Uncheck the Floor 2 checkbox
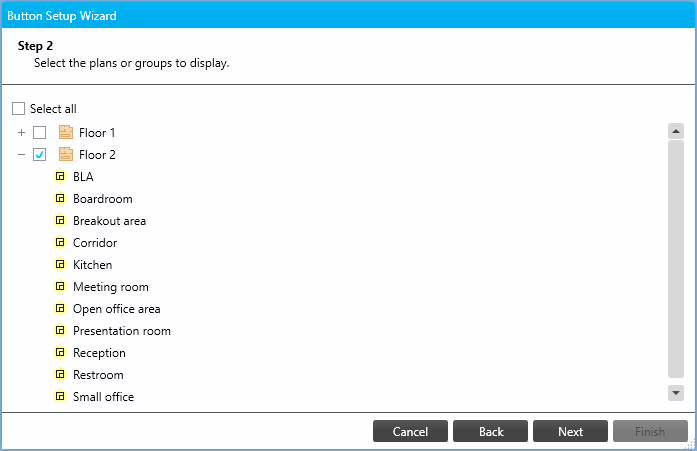The height and width of the screenshot is (451, 697). pyautogui.click(x=40, y=154)
